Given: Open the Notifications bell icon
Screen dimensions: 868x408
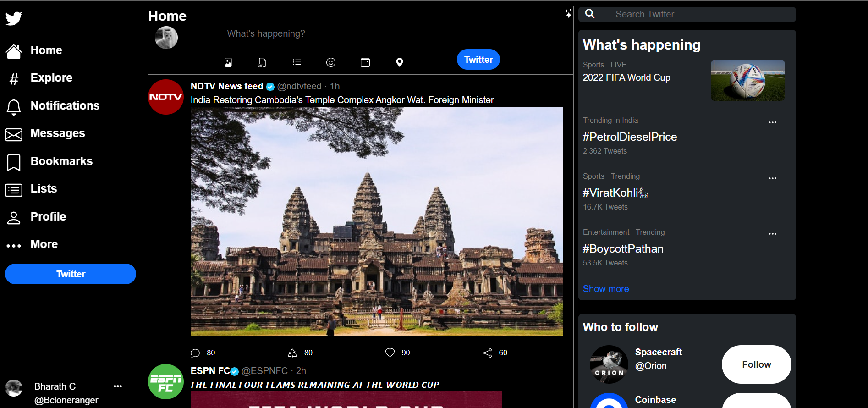Looking at the screenshot, I should (14, 107).
